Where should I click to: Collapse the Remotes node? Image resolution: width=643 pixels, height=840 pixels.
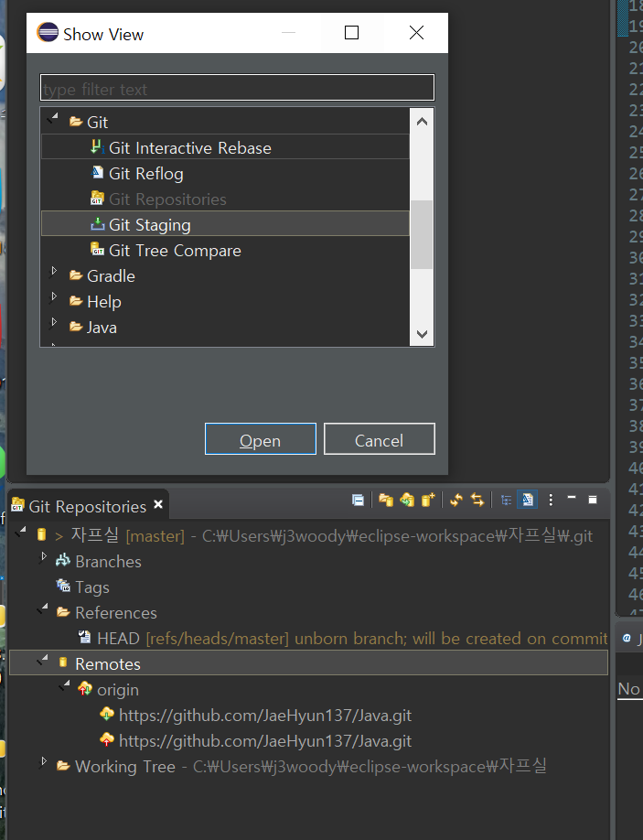point(43,660)
